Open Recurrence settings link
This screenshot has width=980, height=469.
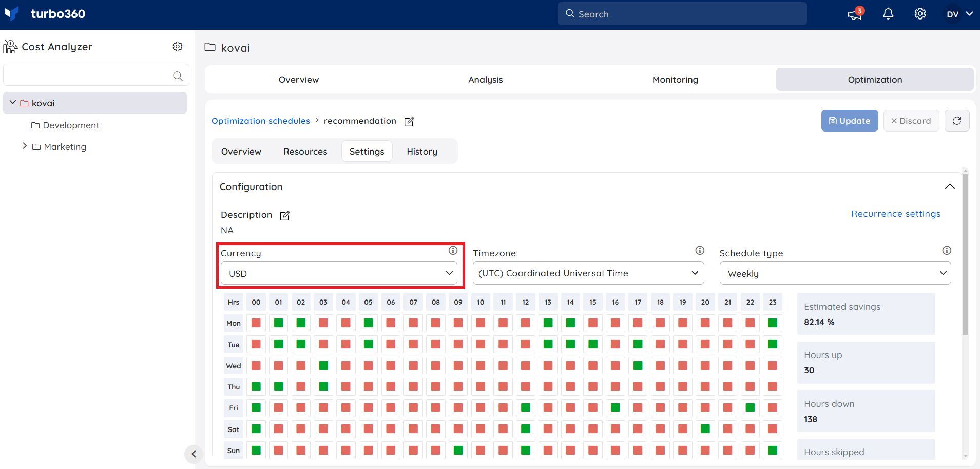[x=896, y=214]
